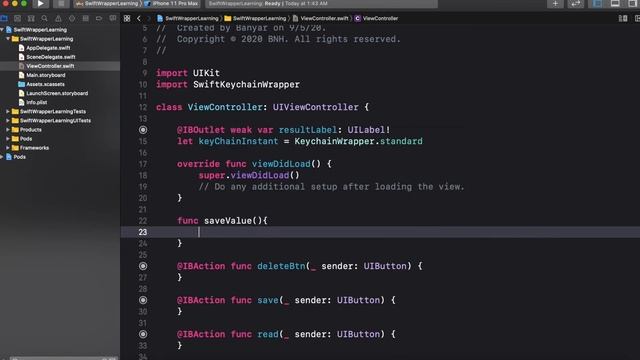The height and width of the screenshot is (360, 640).
Task: Expand the Products folder
Action: [x=8, y=130]
